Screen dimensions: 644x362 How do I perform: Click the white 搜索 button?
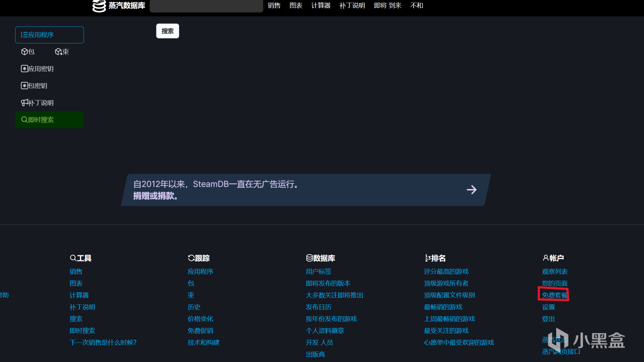(x=168, y=31)
